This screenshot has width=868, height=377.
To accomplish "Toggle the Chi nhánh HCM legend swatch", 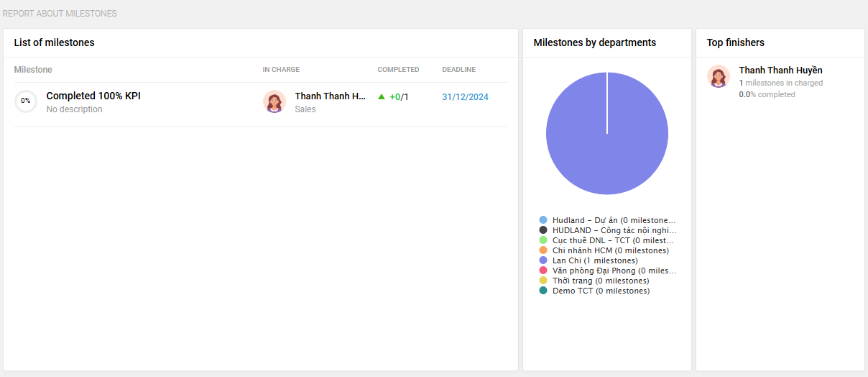I will click(543, 250).
